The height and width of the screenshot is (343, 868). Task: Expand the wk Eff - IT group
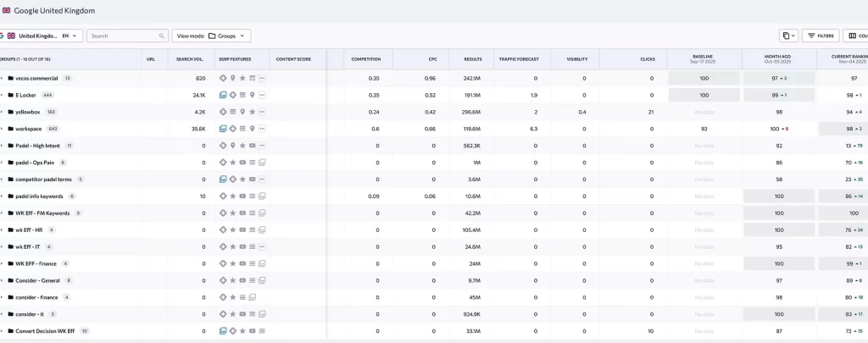coord(2,246)
